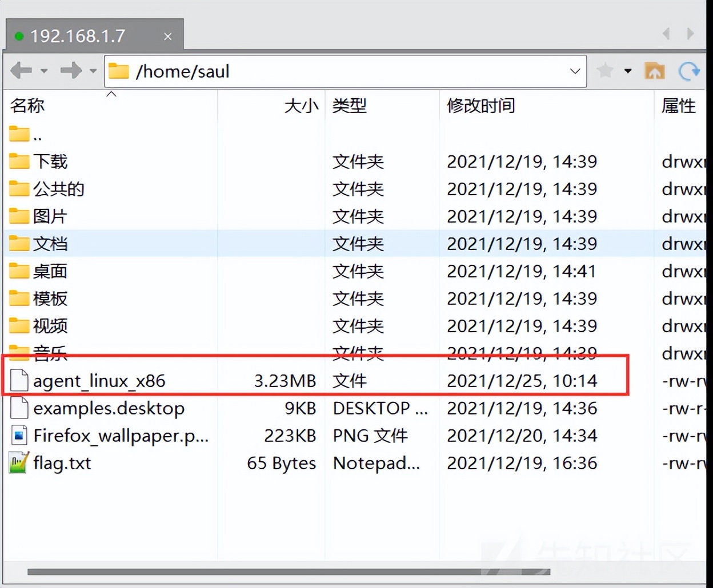Sort by the 类型 column header
The width and height of the screenshot is (713, 588).
(350, 106)
